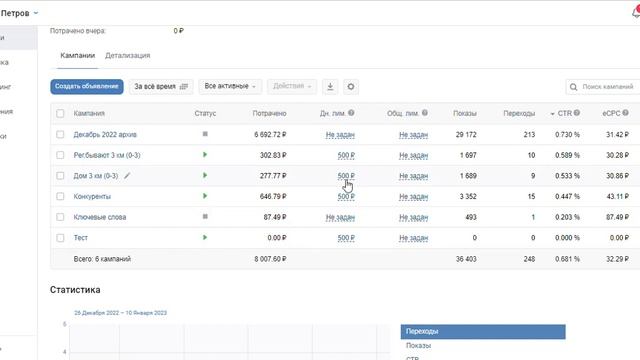The width and height of the screenshot is (640, 360).
Task: Edit daily limit 500 ₽ for Дом 3 км
Action: coord(346,176)
